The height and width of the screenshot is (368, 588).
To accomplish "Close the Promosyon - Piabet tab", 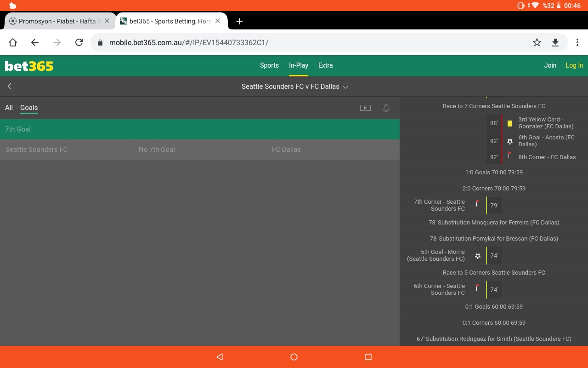I will [107, 21].
